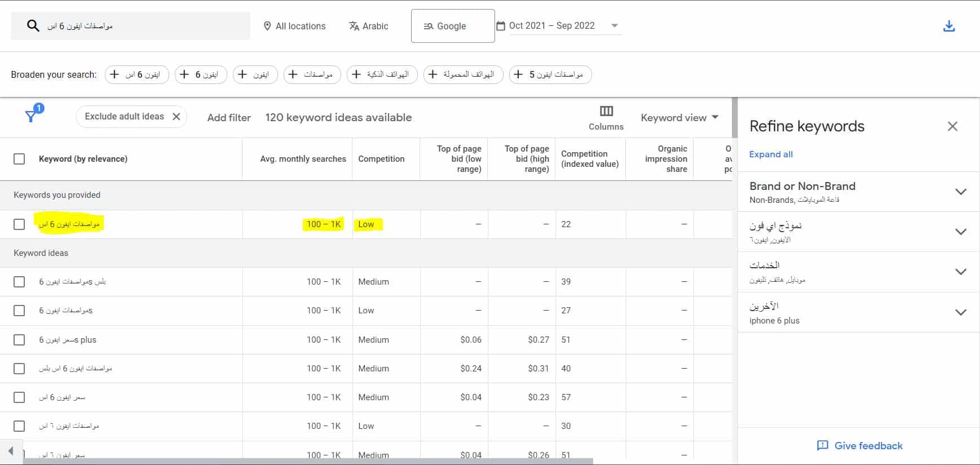Click the $0.06 low bid value
The width and height of the screenshot is (980, 465).
tap(471, 340)
